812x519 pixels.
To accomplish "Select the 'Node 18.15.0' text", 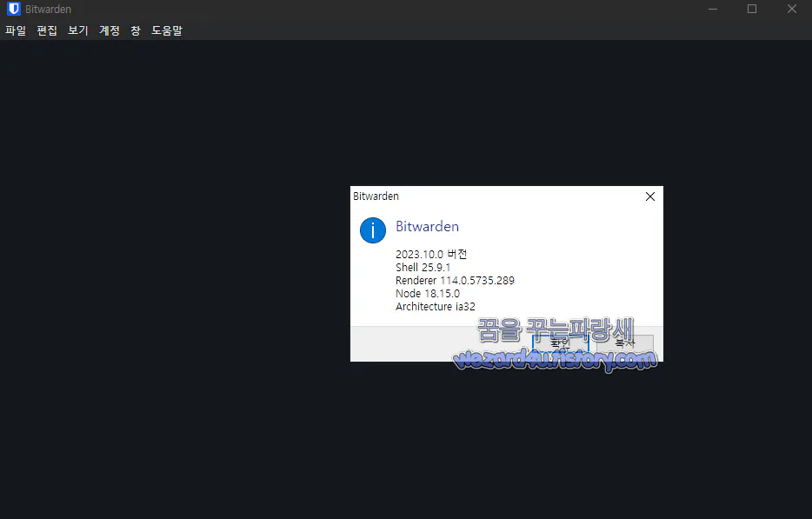I will pyautogui.click(x=428, y=293).
